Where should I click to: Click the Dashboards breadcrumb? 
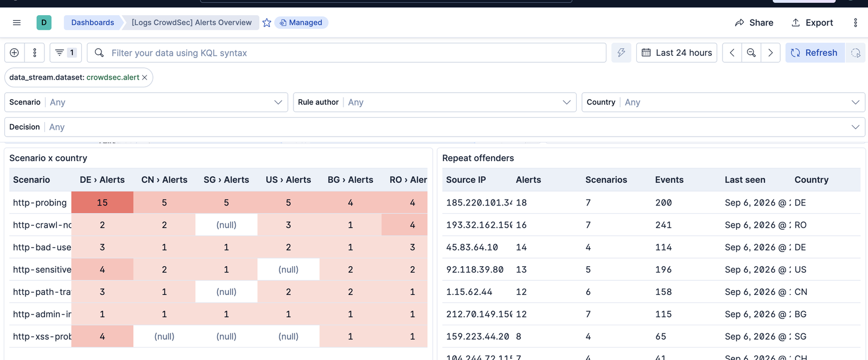(x=93, y=23)
